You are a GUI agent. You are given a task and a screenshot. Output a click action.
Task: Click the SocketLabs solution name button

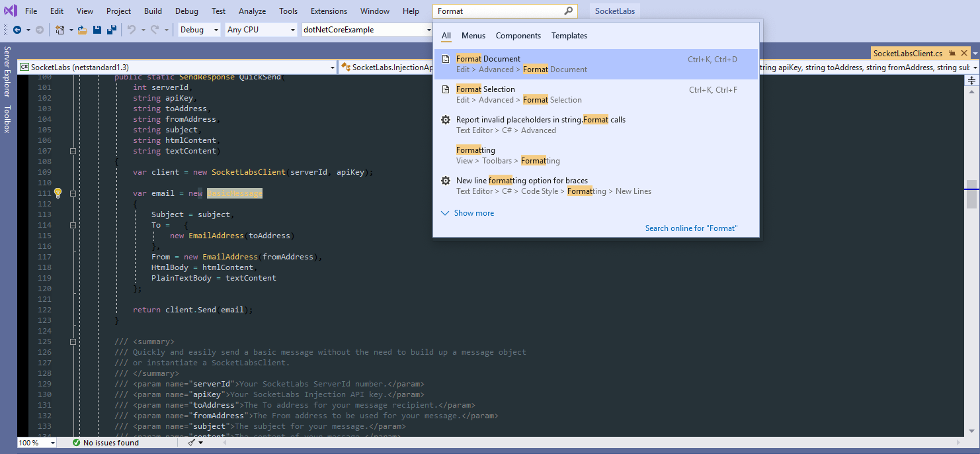615,11
